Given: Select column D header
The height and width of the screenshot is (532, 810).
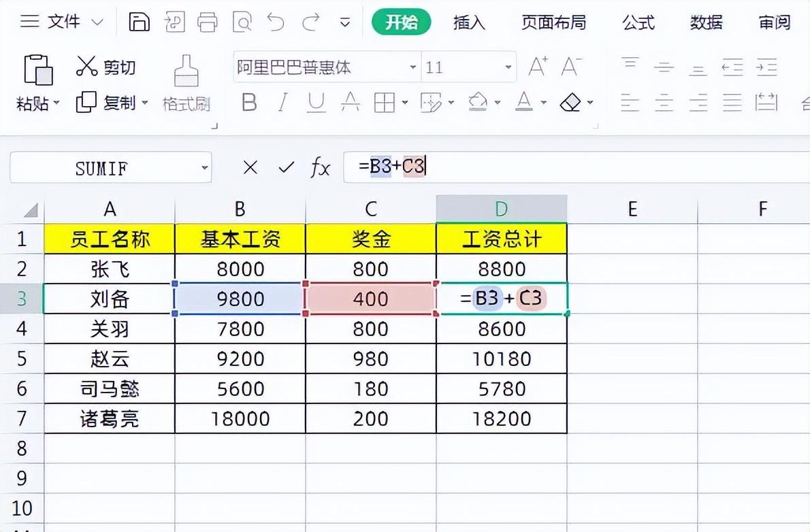Looking at the screenshot, I should pos(502,209).
